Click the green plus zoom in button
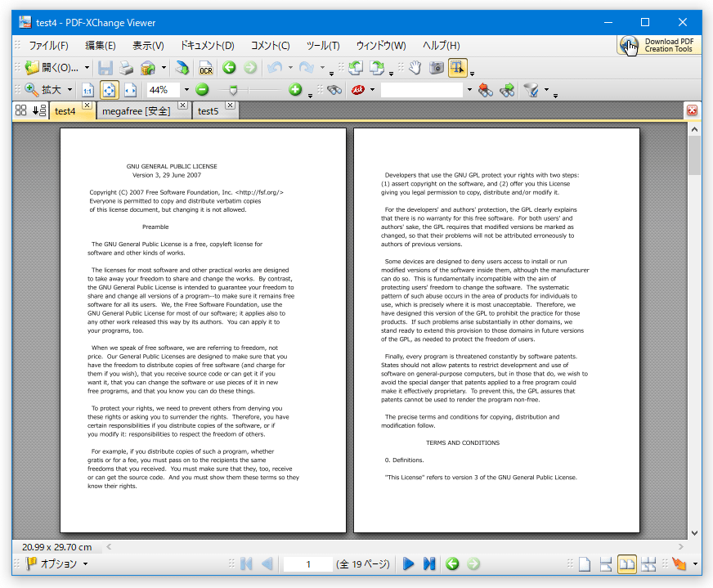Viewport: 713px width, 588px height. click(295, 90)
